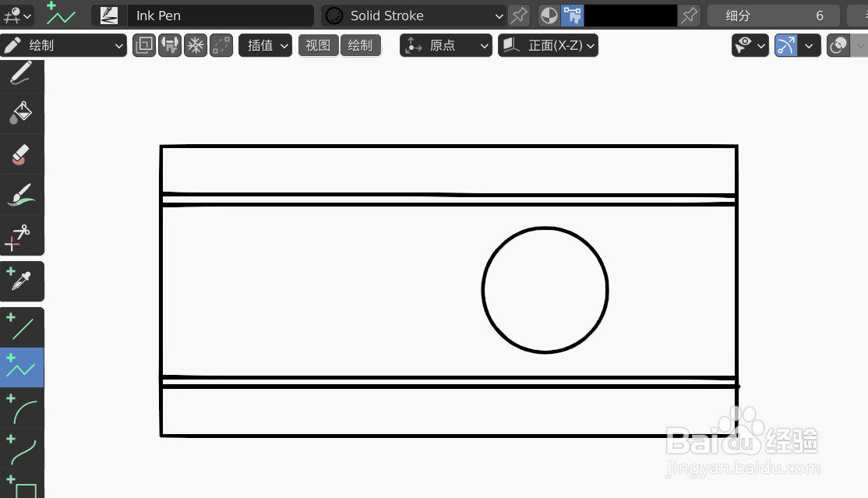Click the black brush color swatch
The height and width of the screenshot is (498, 868).
[x=630, y=16]
